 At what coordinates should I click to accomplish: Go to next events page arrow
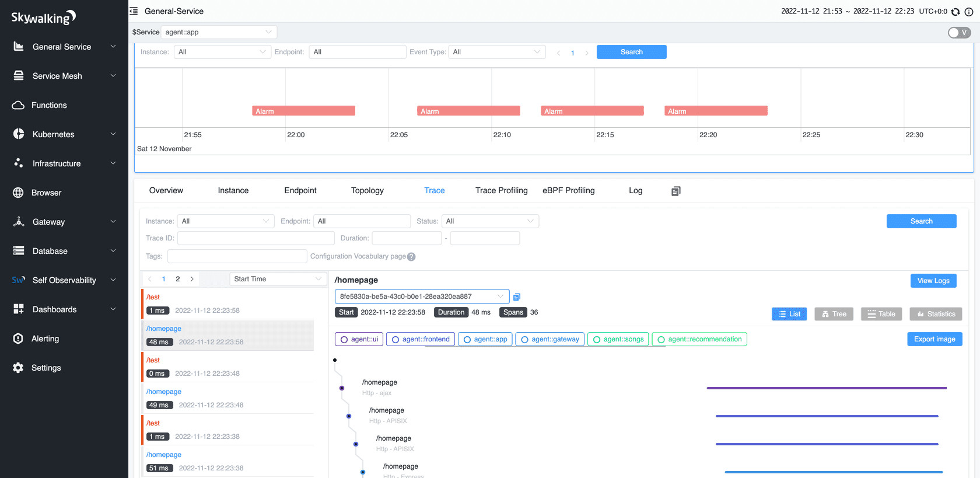click(x=587, y=53)
